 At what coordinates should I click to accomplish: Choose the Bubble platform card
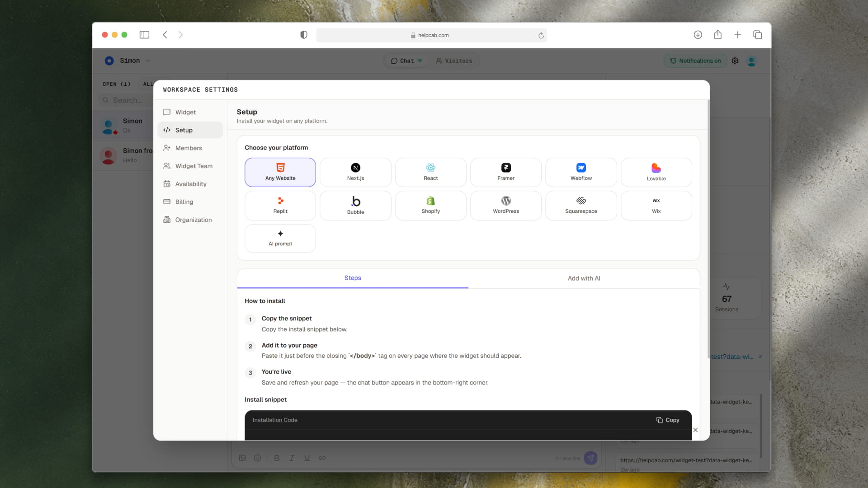(x=355, y=206)
